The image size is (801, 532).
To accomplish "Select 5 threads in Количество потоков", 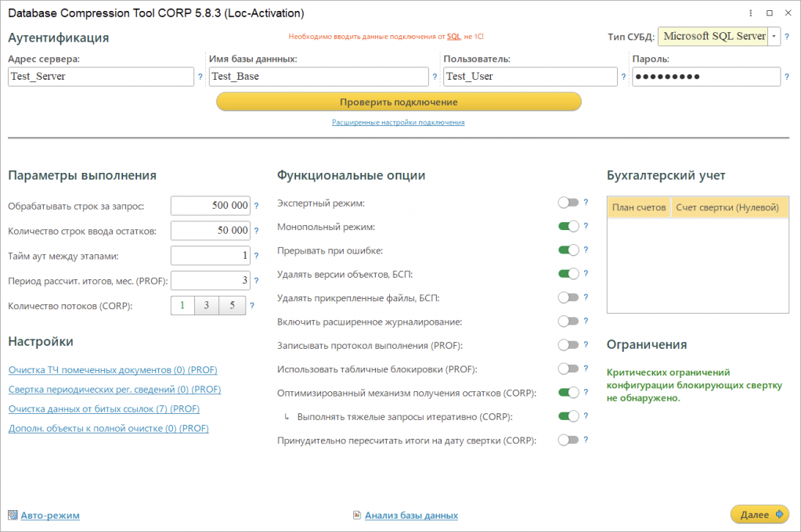I will (x=232, y=305).
